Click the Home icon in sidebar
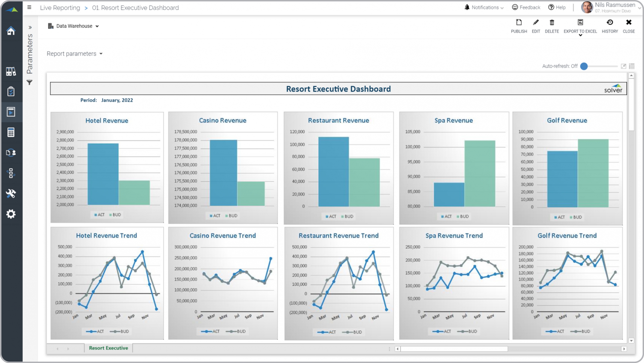 click(x=11, y=31)
